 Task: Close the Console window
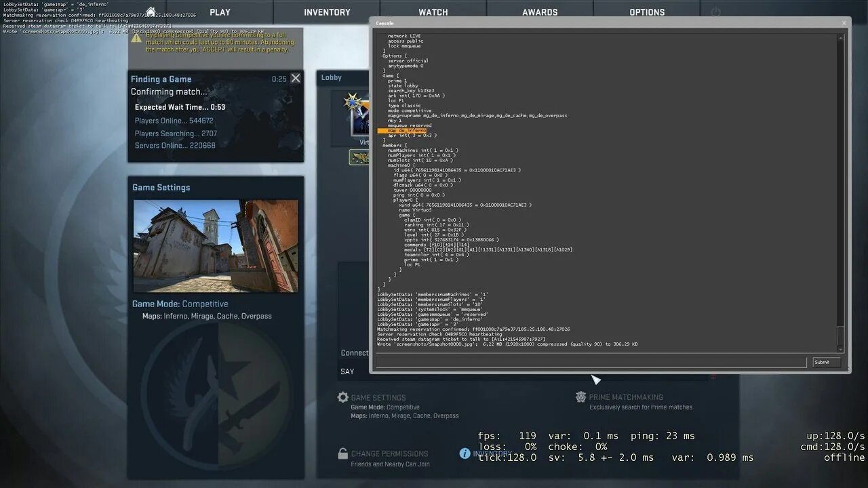click(844, 23)
